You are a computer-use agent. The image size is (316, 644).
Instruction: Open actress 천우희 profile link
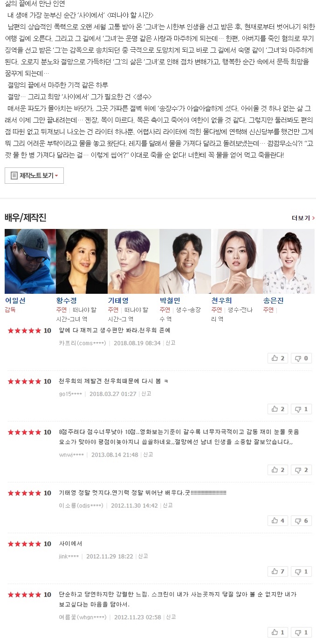point(221,301)
